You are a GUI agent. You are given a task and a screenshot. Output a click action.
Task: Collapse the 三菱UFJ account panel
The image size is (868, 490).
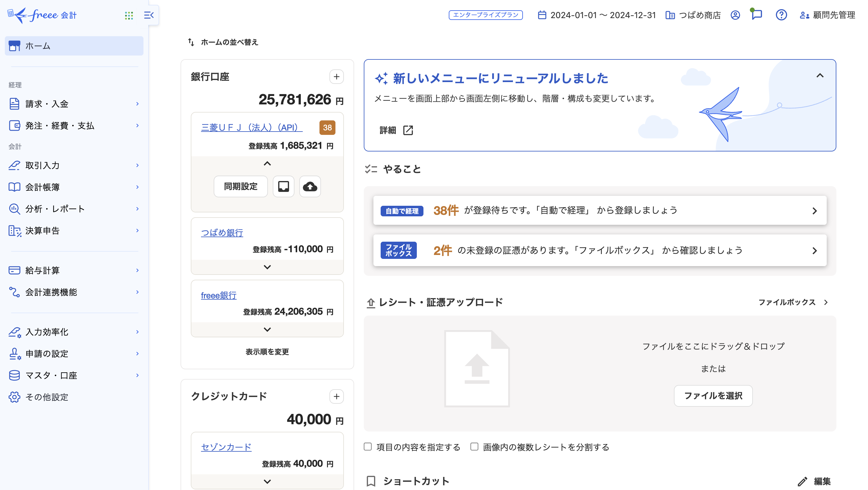pyautogui.click(x=267, y=164)
